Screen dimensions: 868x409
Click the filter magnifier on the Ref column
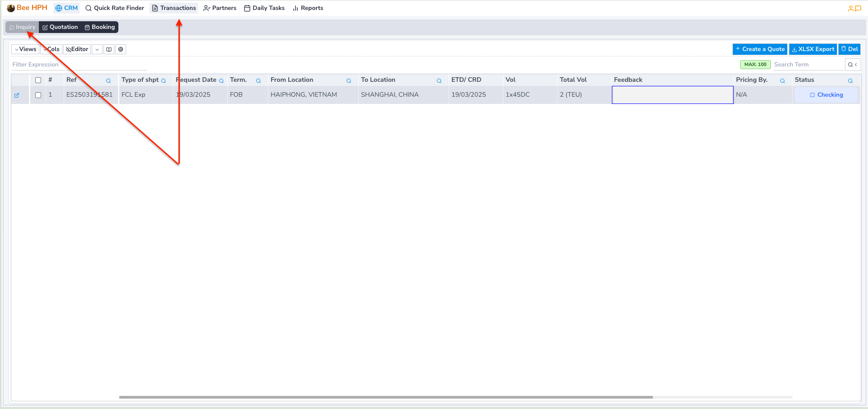coord(108,80)
